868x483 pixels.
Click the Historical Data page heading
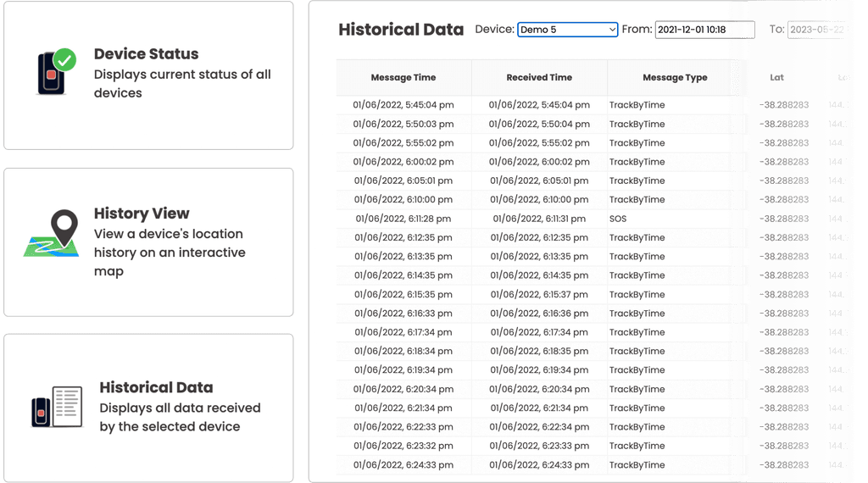[401, 30]
